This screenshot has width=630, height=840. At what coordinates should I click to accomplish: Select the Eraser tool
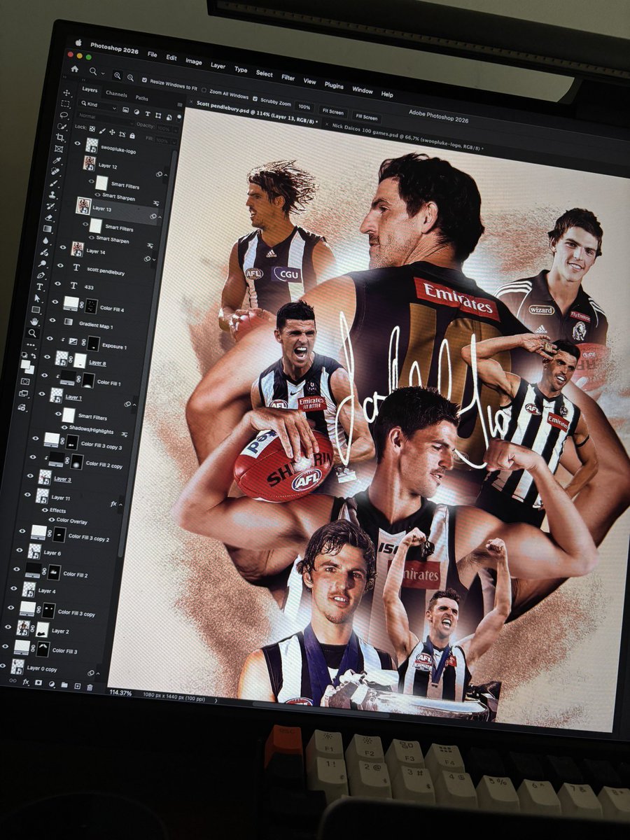pos(49,218)
